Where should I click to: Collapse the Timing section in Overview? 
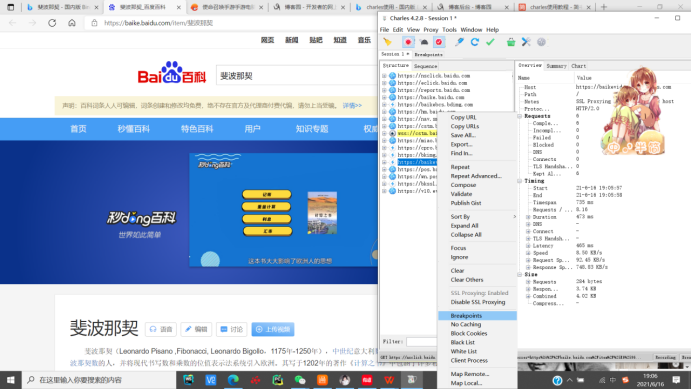point(520,181)
